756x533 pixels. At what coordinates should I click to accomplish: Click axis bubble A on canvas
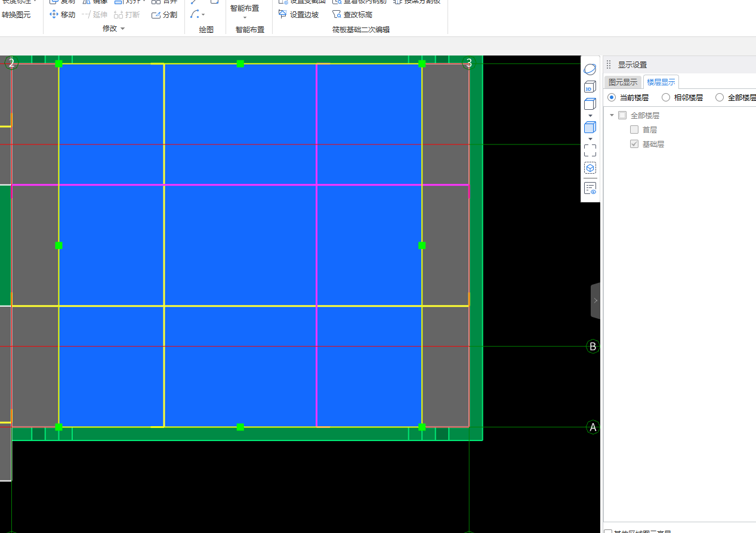(593, 427)
